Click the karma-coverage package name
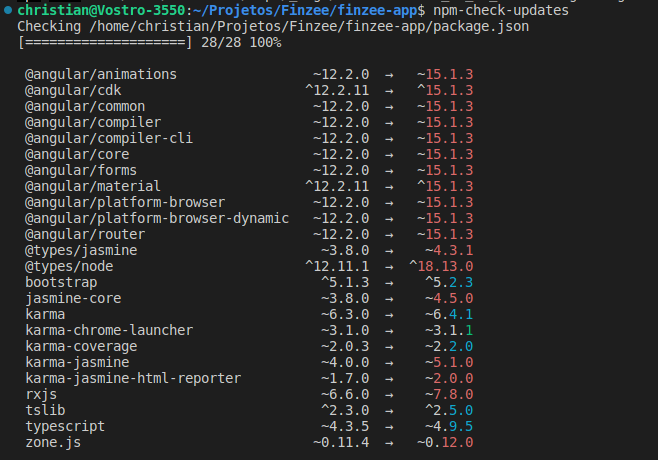Image resolution: width=658 pixels, height=460 pixels. coord(81,346)
